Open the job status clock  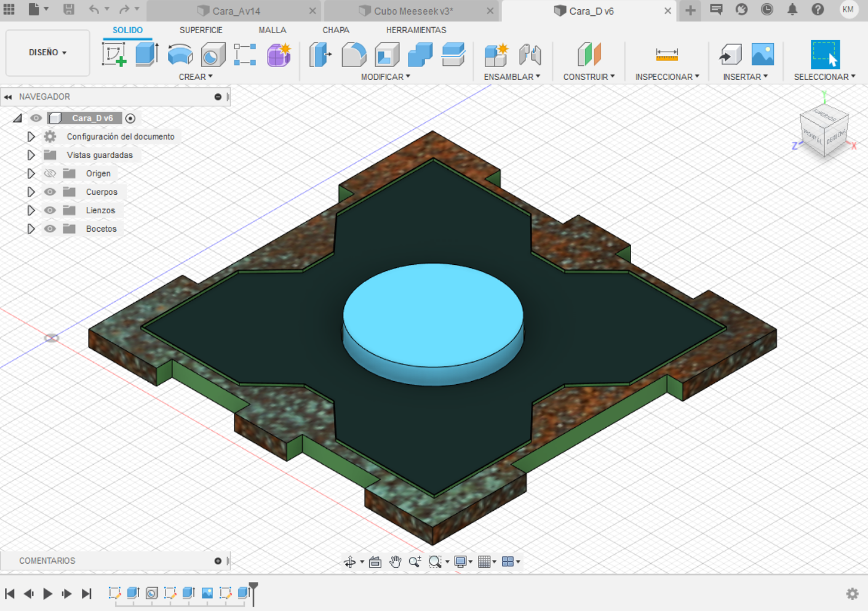click(766, 9)
